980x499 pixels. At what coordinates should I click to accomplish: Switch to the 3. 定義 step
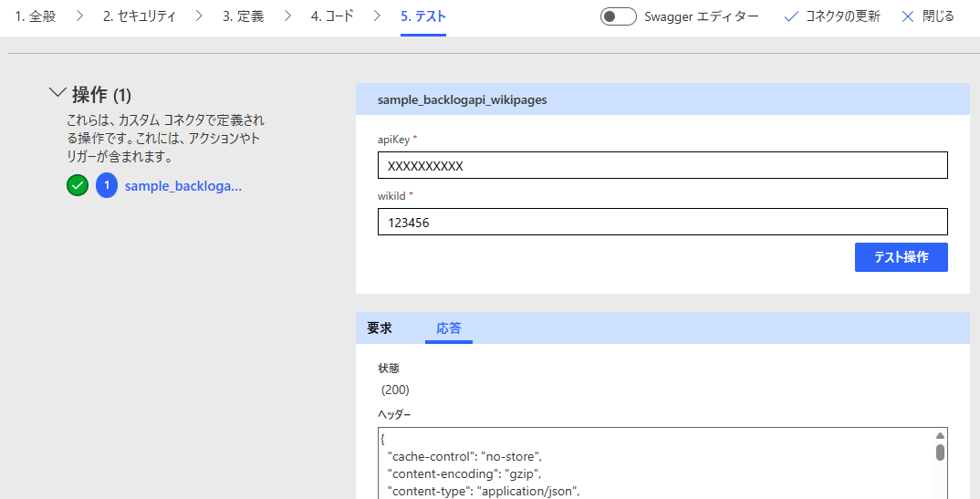243,16
